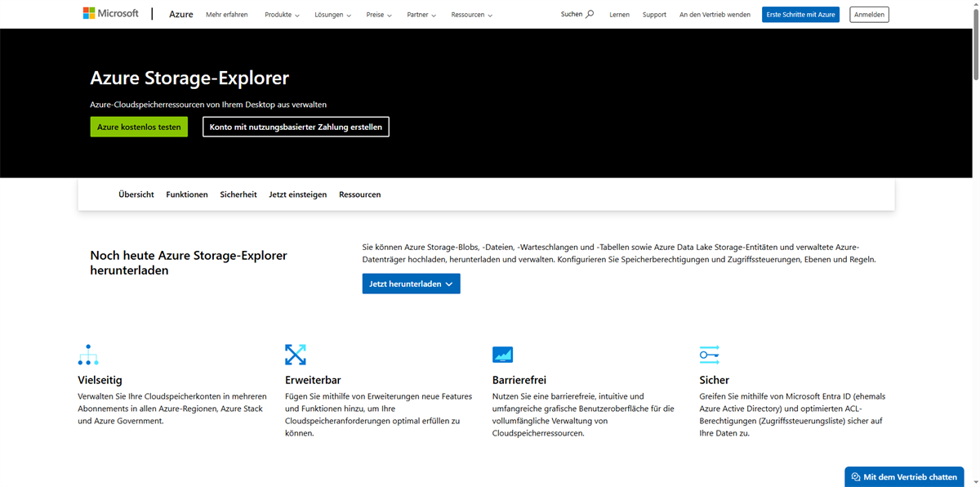The image size is (980, 487).
Task: Click subtitle Azure-Cloudspeicherressourcen von Ihrem Desktop
Action: pos(208,105)
